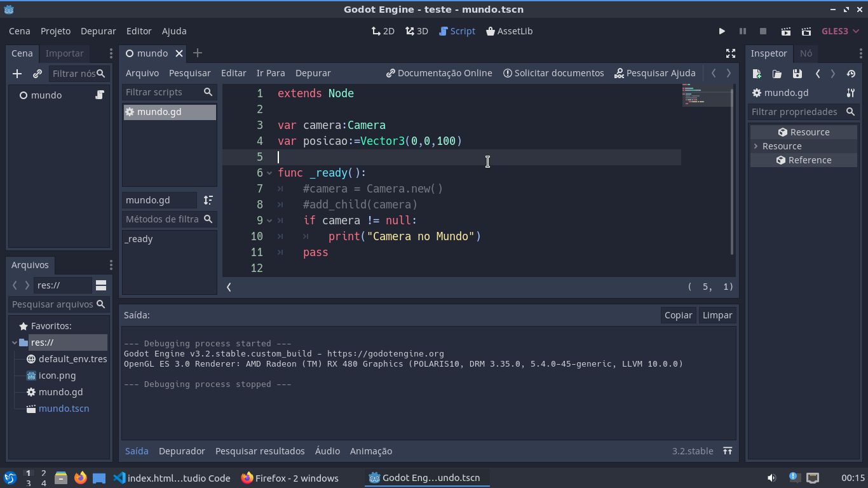Load an existing resource in Inspector
Image resolution: width=868 pixels, height=488 pixels.
point(777,74)
